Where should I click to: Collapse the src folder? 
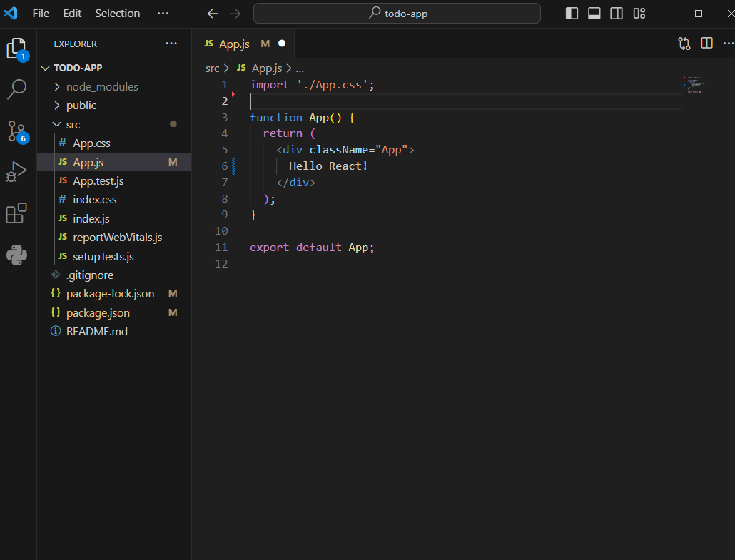pyautogui.click(x=73, y=124)
